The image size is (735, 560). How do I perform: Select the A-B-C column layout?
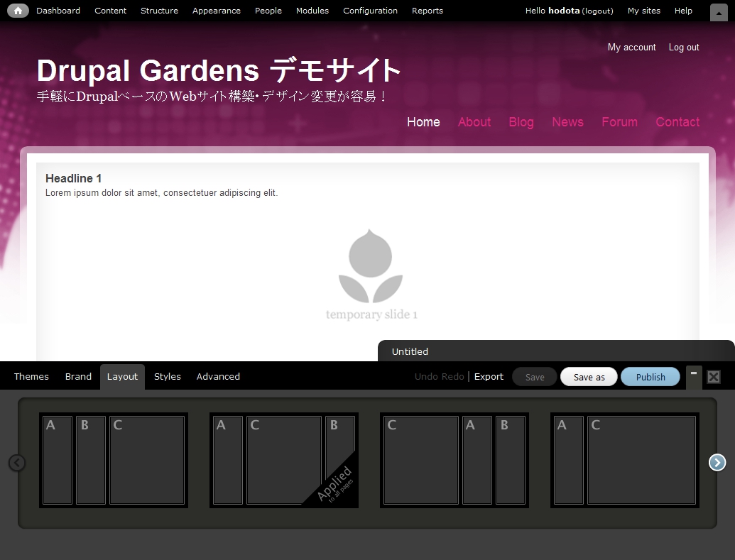pos(114,460)
